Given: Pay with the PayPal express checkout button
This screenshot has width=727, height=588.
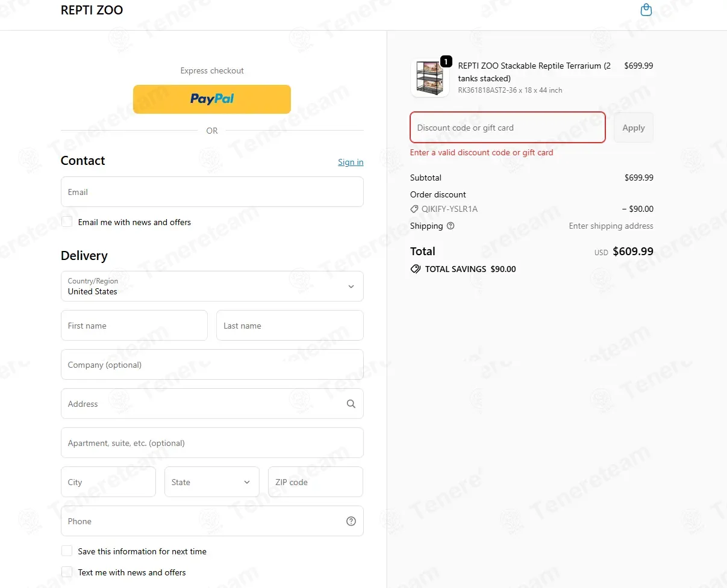Looking at the screenshot, I should pos(212,99).
